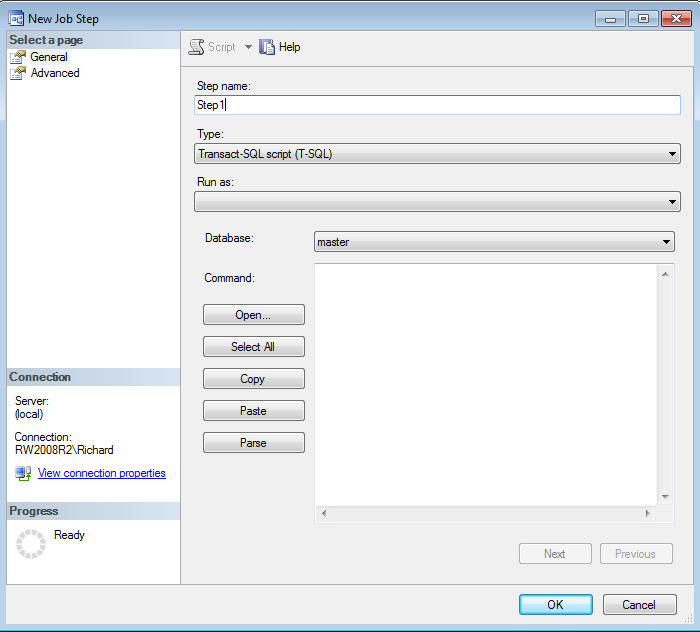Expand the Script dropdown arrow

[x=248, y=47]
